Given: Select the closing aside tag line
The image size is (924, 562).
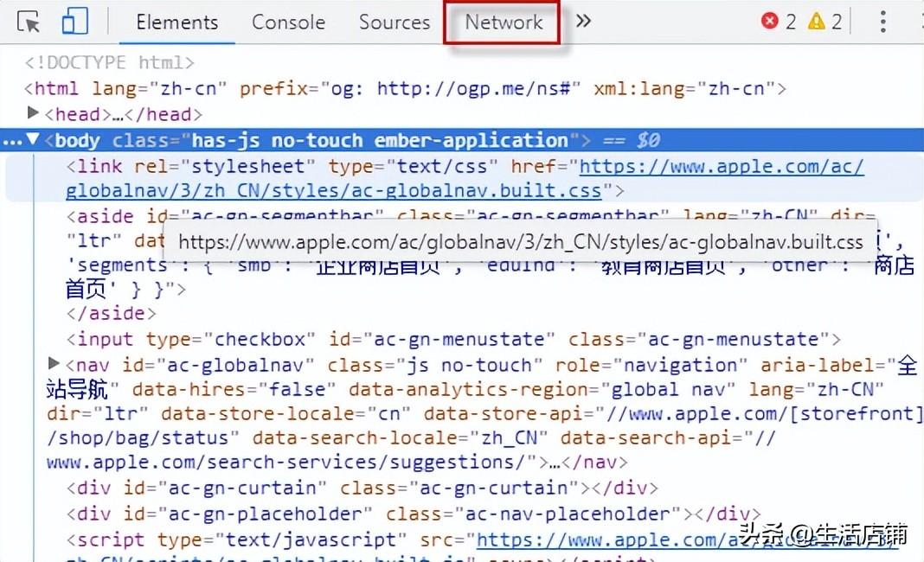Looking at the screenshot, I should pos(111,313).
